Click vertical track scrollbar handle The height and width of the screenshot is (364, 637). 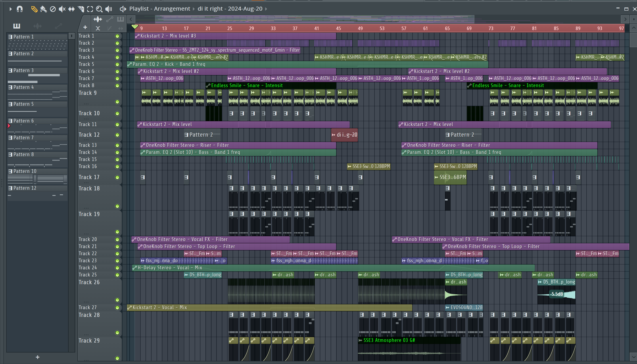coord(633,40)
